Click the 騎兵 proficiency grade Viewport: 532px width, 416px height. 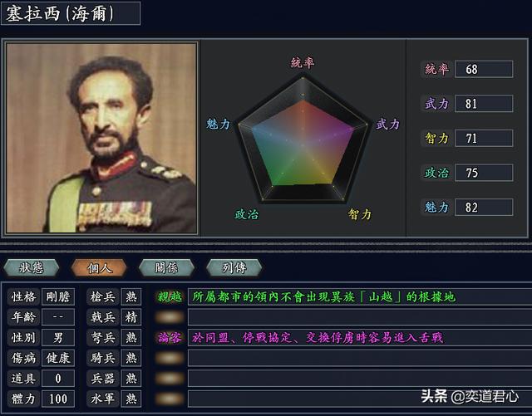coord(131,358)
